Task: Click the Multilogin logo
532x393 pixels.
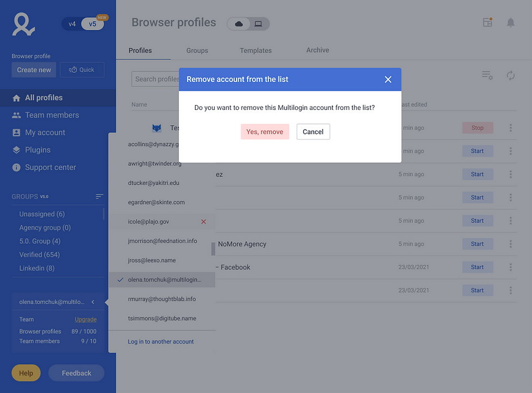Action: point(23,24)
